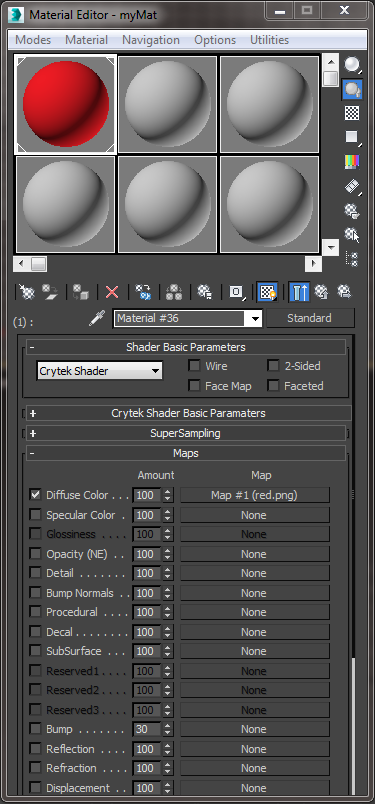Click the eyedropper Pick Material icon
Screen dimensions: 375x804
coord(96,318)
